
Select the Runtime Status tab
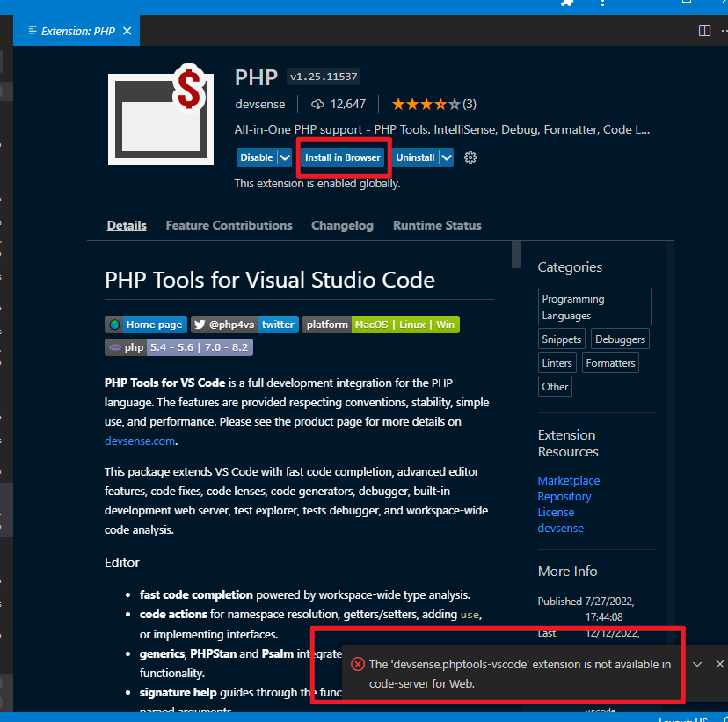[437, 225]
